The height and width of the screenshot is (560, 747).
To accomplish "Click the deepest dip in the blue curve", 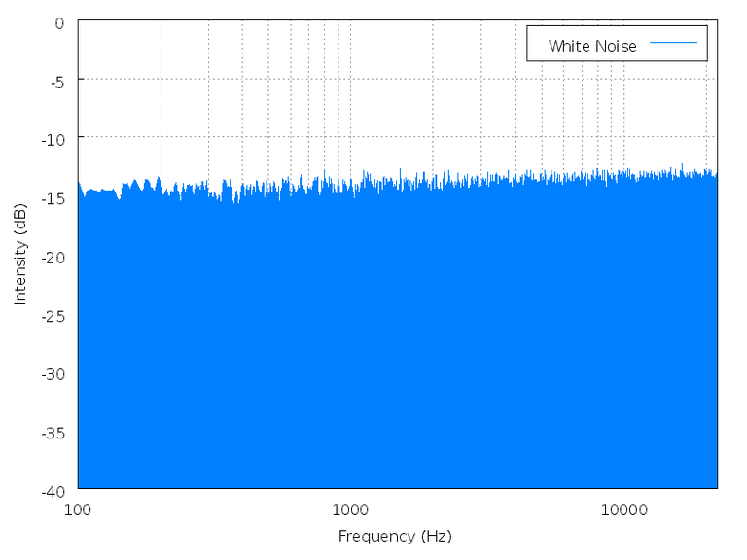I will (x=234, y=201).
